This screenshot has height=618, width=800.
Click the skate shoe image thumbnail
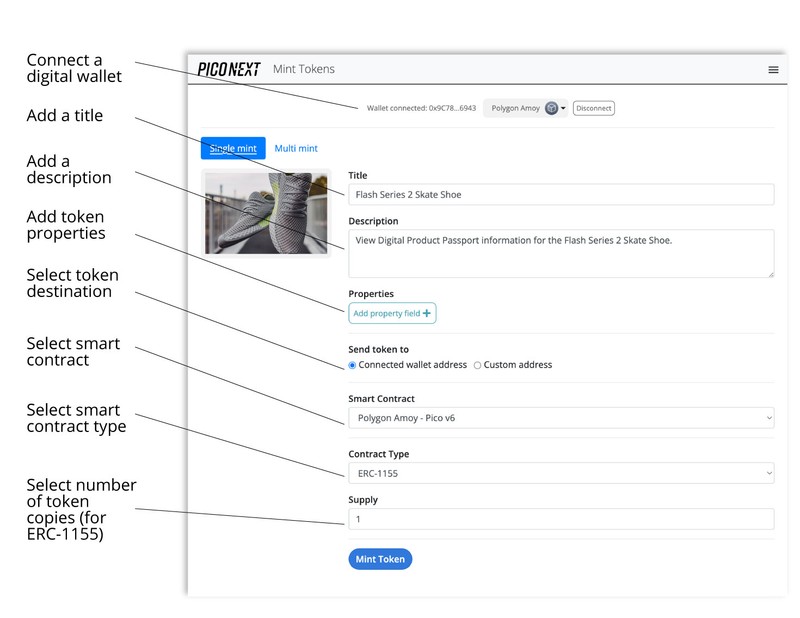click(266, 213)
